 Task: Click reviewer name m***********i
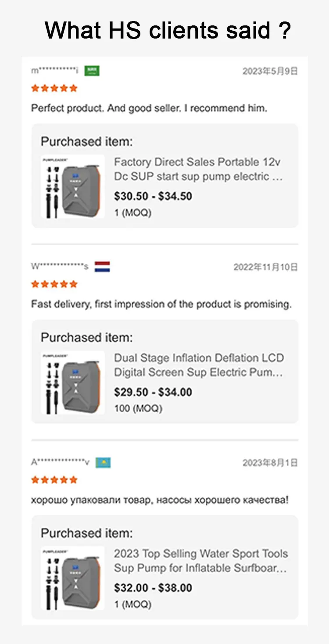coord(55,71)
